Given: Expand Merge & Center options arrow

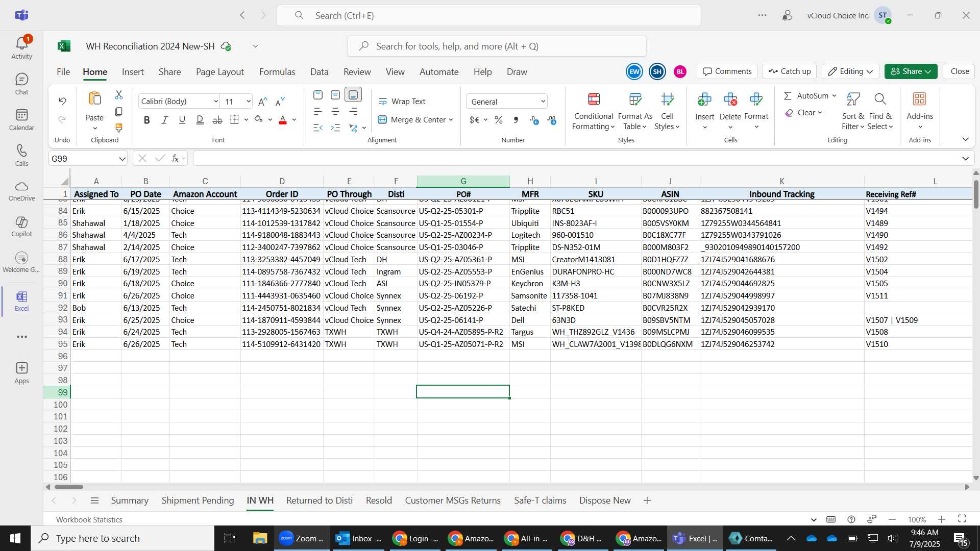Looking at the screenshot, I should pos(451,120).
